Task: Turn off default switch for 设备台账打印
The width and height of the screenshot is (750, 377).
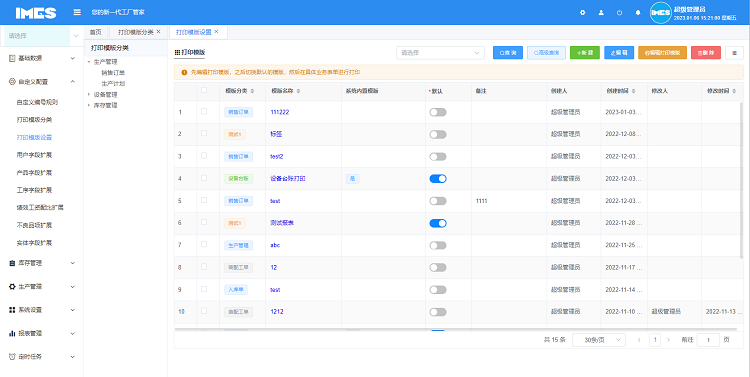Action: tap(438, 178)
